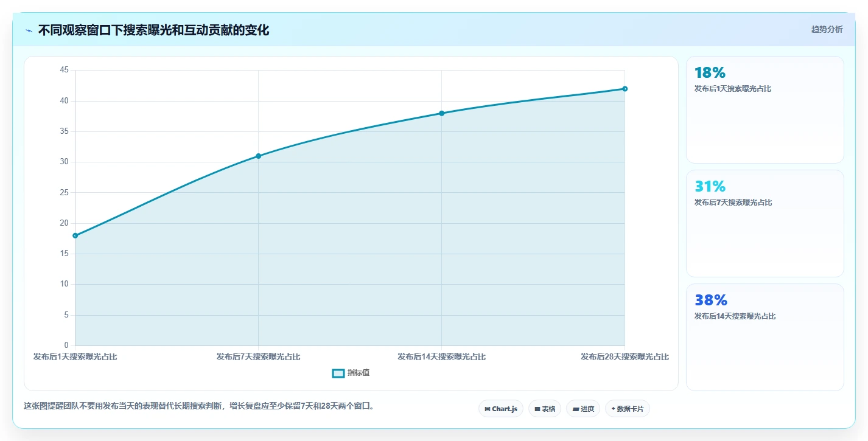Click the y-axis value 0
The height and width of the screenshot is (441, 868).
click(x=66, y=346)
